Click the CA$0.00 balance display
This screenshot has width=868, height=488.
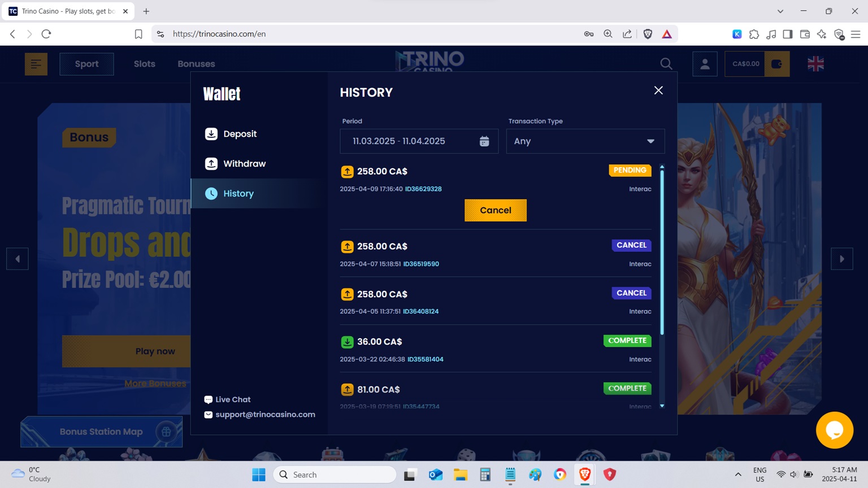pyautogui.click(x=745, y=64)
